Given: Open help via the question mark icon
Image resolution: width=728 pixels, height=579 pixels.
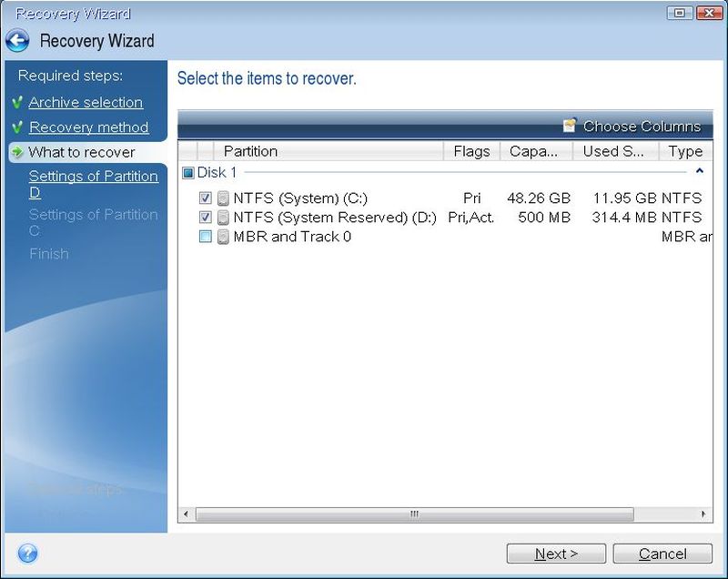Looking at the screenshot, I should pos(27,553).
